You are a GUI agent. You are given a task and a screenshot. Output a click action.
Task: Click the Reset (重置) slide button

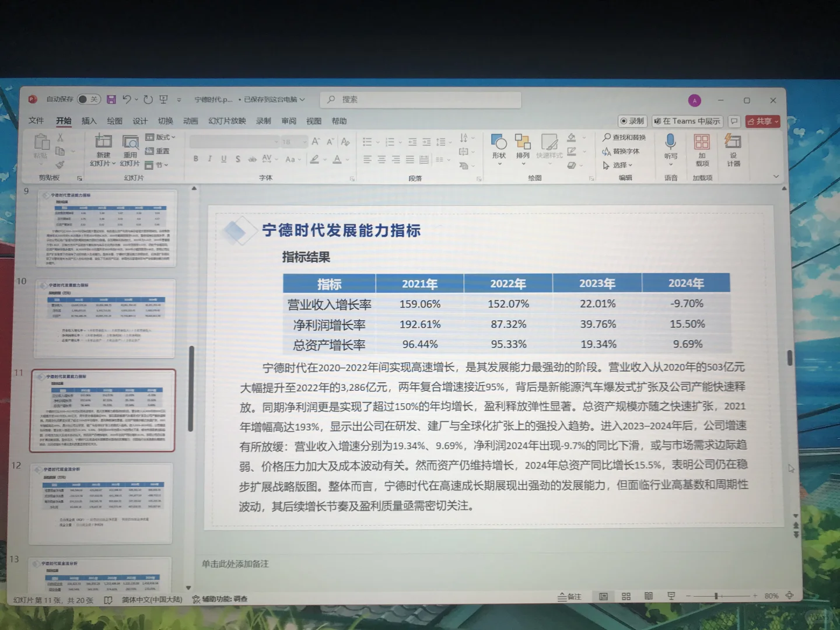point(157,151)
